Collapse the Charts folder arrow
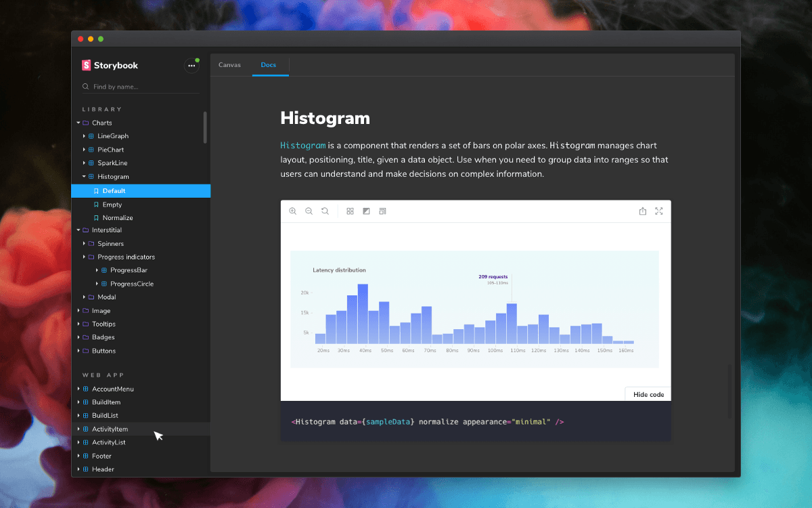The image size is (812, 508). (78, 123)
